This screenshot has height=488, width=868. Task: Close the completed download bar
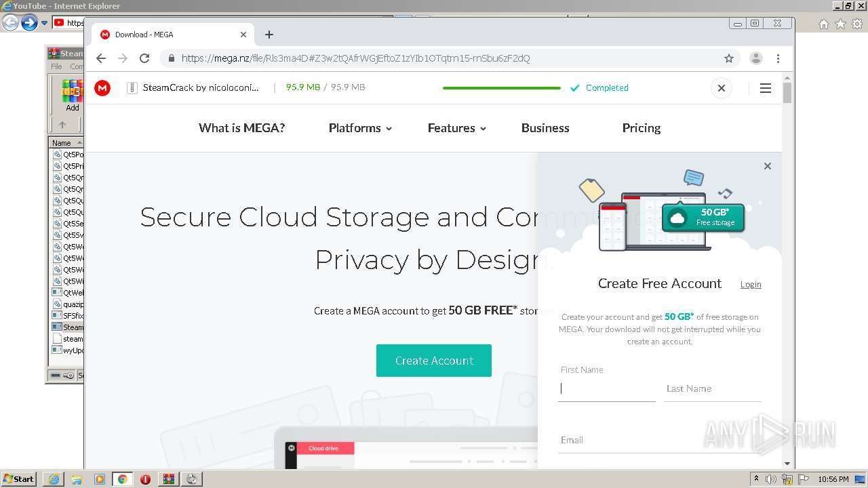point(722,88)
